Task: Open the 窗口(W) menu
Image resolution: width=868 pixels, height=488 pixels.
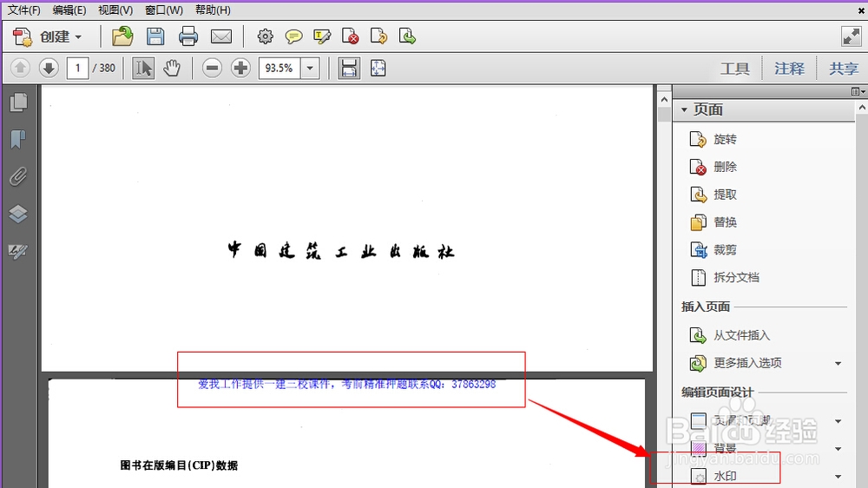Action: [x=164, y=10]
